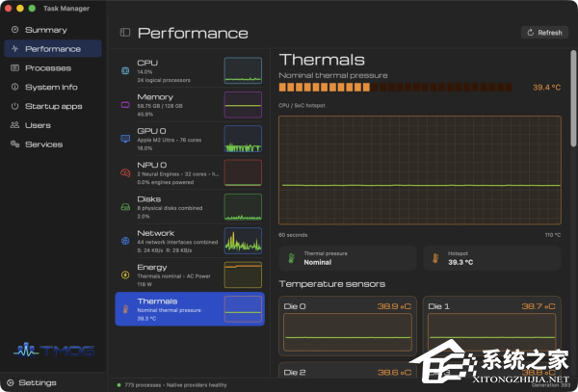Click the Settings gear icon

(x=11, y=382)
